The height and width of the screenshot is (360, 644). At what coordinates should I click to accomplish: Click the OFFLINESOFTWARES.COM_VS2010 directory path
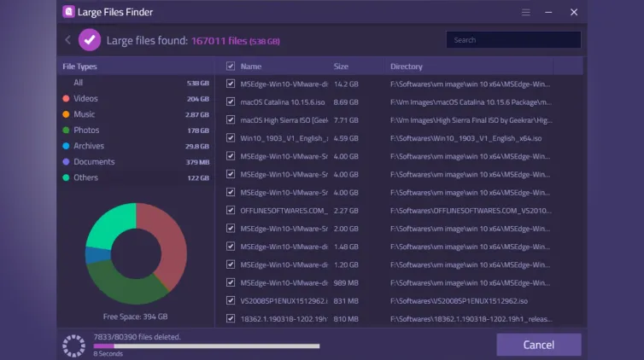click(471, 211)
